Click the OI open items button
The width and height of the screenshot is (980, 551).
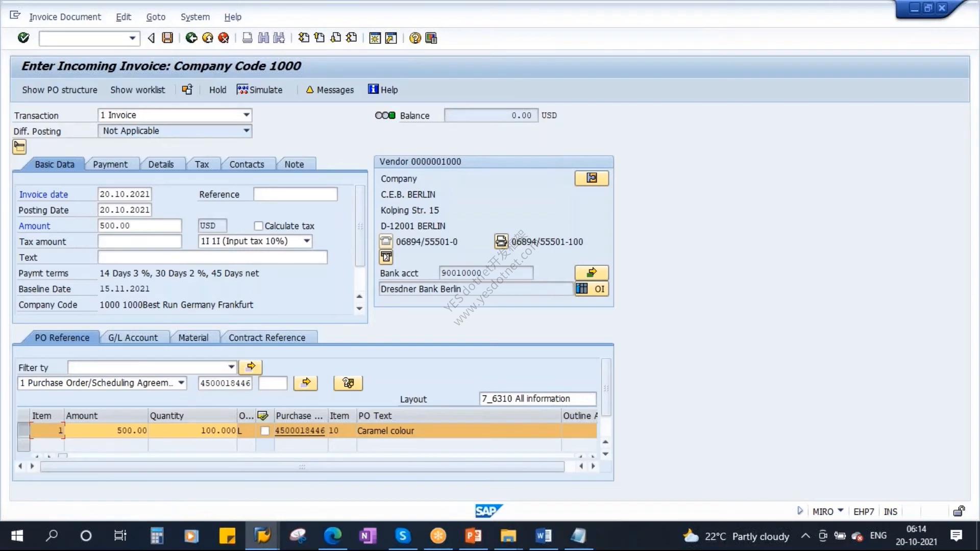click(x=592, y=289)
